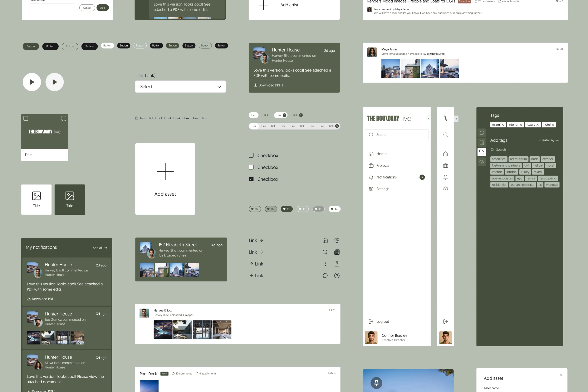The height and width of the screenshot is (392, 588).
Task: Select Notifications in the sidebar menu
Action: pyautogui.click(x=386, y=177)
